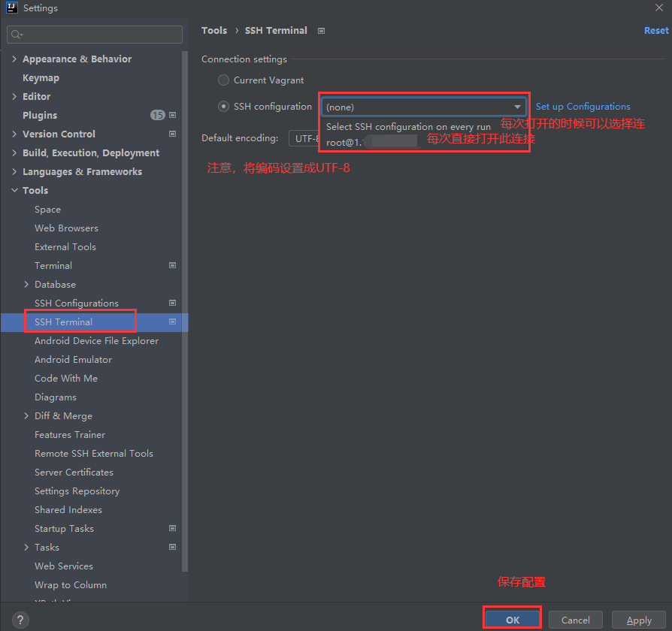The height and width of the screenshot is (631, 672).
Task: Click the project-level icon beside SSH Terminal row
Action: [x=172, y=322]
